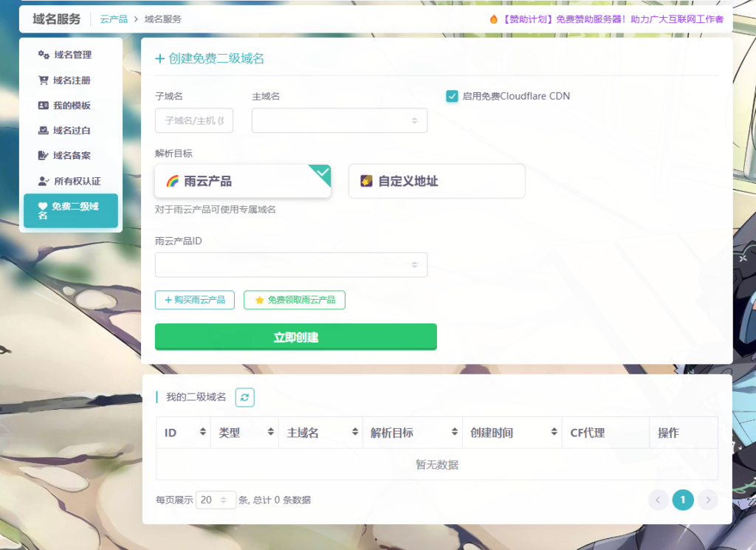Choose the 自定义地址 resolve target option
756x550 pixels.
tap(436, 182)
